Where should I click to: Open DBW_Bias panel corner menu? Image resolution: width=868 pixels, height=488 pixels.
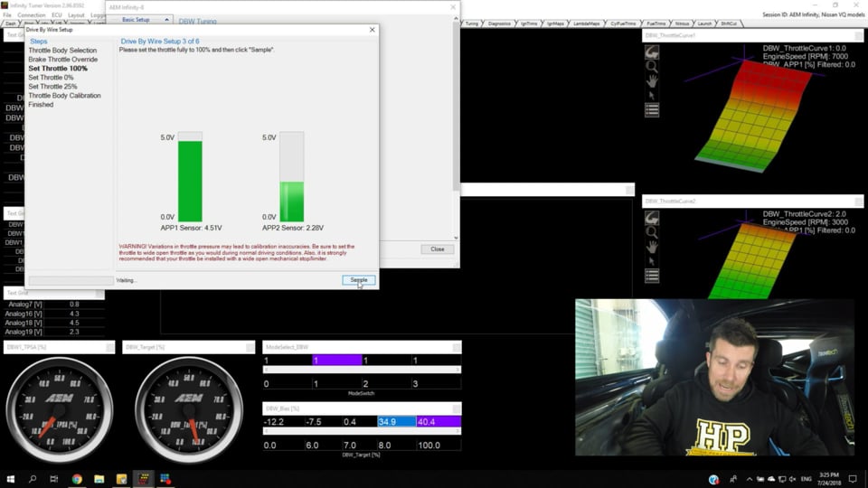[x=456, y=408]
